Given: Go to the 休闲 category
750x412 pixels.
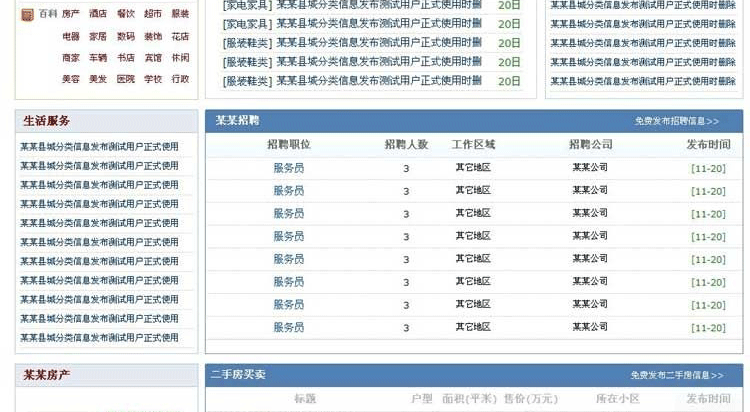Looking at the screenshot, I should point(180,58).
